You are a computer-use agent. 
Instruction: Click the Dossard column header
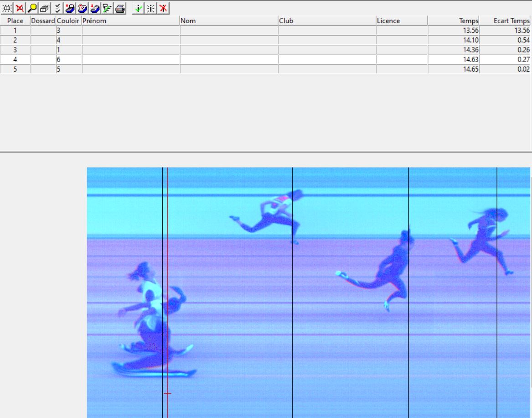[43, 21]
